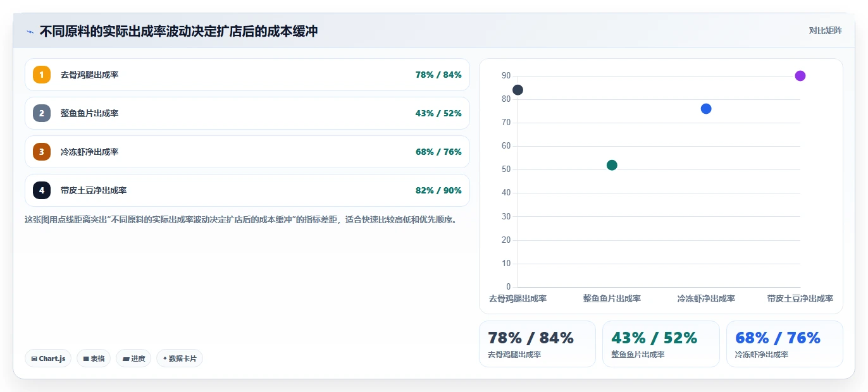The width and height of the screenshot is (868, 392).
Task: Click the 68% / 76% value in list
Action: point(438,152)
